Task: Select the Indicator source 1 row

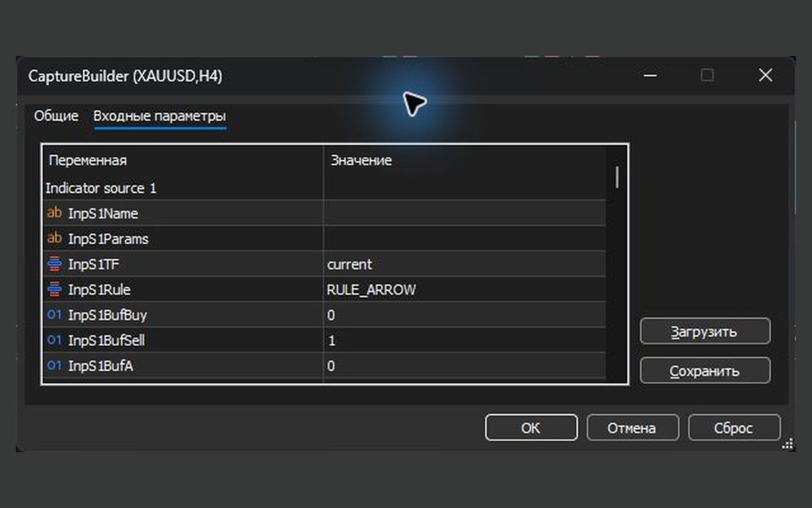Action: (x=324, y=188)
